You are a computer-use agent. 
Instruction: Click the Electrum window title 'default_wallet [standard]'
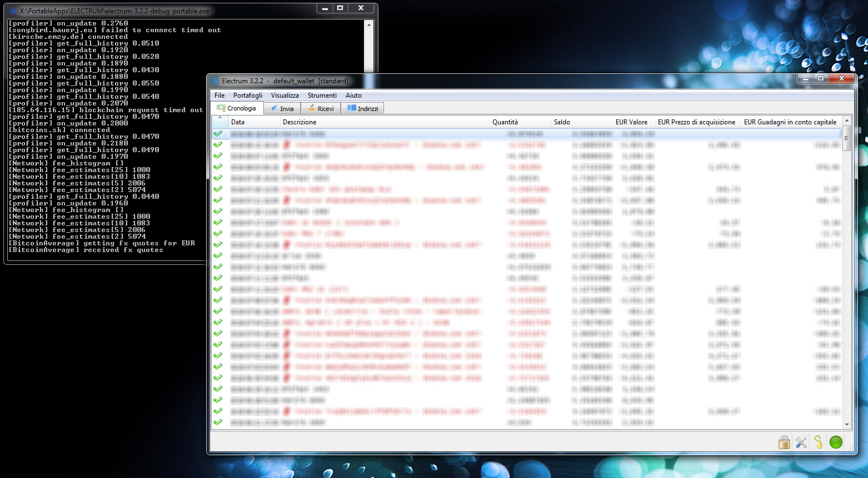click(311, 81)
